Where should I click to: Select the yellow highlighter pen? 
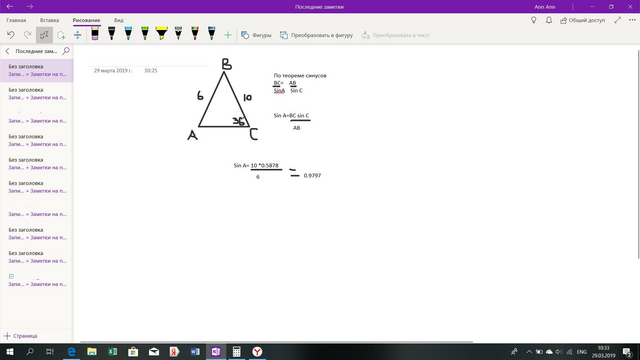[x=162, y=34]
